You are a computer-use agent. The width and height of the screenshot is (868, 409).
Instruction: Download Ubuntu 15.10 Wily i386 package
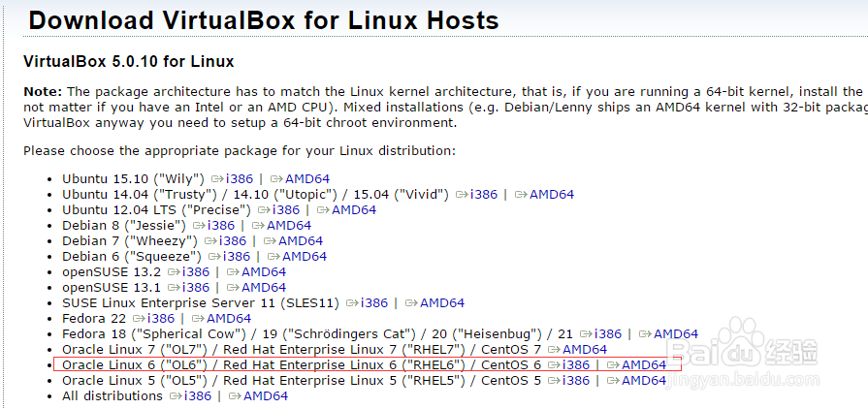(240, 178)
